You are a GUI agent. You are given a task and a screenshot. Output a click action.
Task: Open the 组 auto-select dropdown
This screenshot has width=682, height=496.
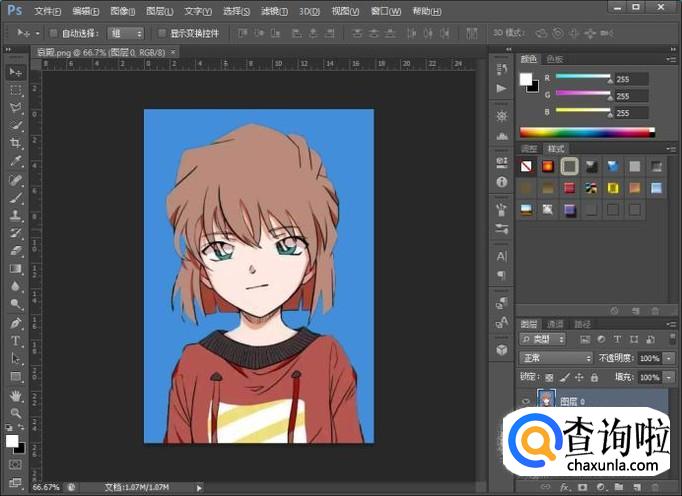(x=124, y=33)
